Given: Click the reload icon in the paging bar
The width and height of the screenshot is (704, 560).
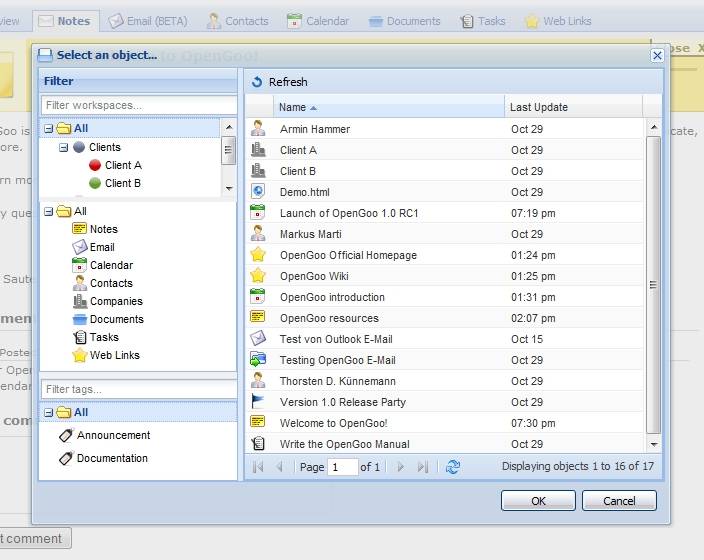Looking at the screenshot, I should tap(453, 467).
